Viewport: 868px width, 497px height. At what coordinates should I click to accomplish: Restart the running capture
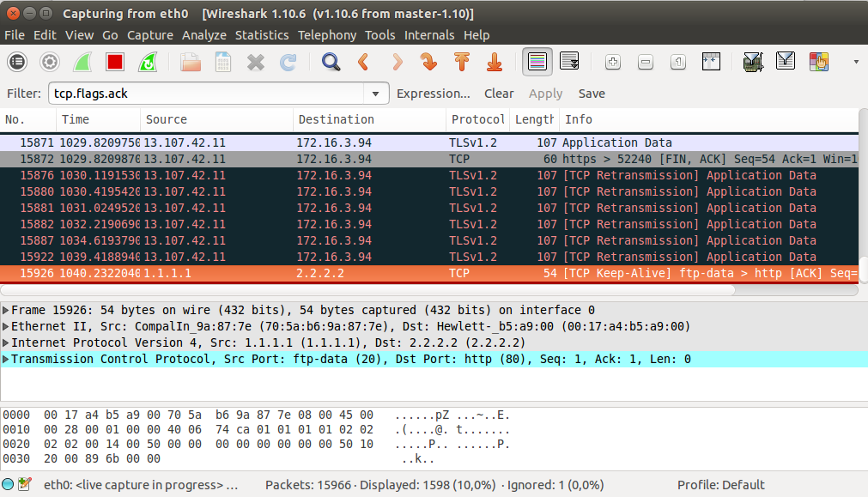coord(148,62)
